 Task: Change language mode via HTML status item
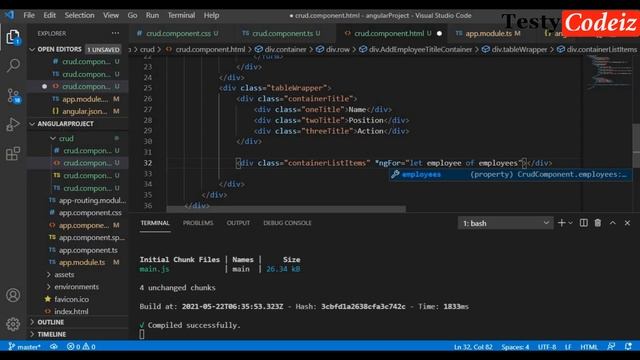click(x=589, y=347)
